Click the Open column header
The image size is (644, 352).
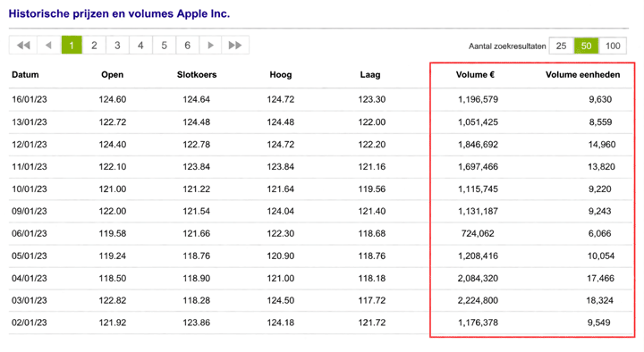pyautogui.click(x=112, y=75)
